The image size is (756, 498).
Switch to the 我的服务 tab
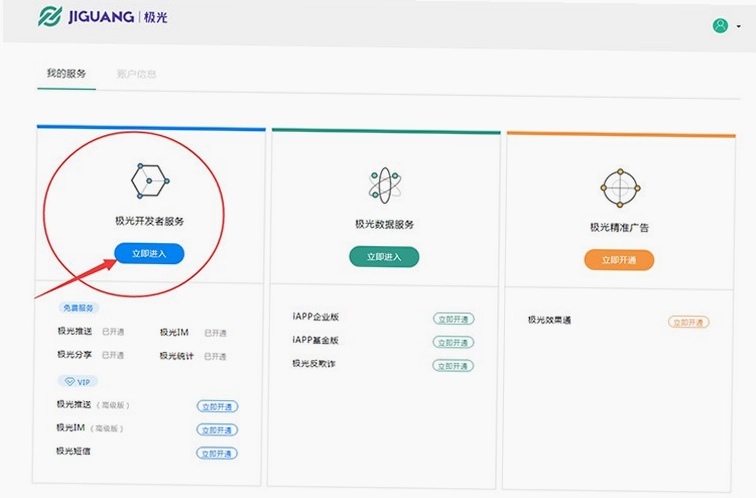[x=66, y=73]
